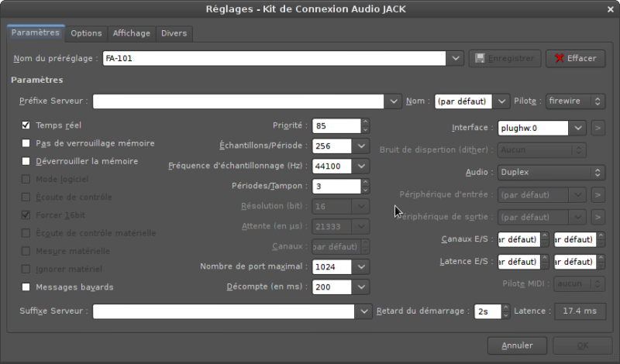Toggle Mesure matérielle checkbox
Image resolution: width=620 pixels, height=364 pixels.
[26, 251]
